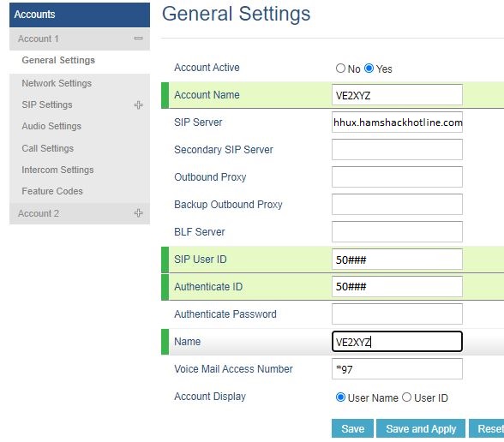The height and width of the screenshot is (442, 504).
Task: Click the Authenticate Password field
Action: coord(397,314)
